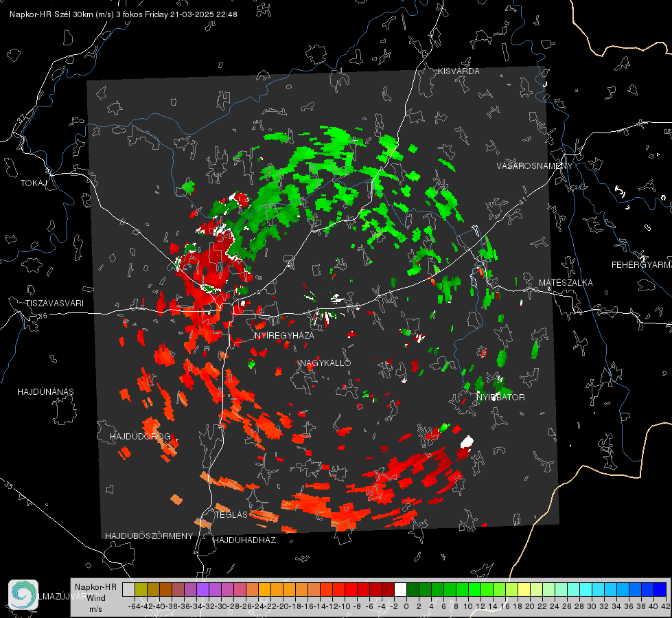672x618 pixels.
Task: Click the TOKAJ label on the map
Action: 34,183
